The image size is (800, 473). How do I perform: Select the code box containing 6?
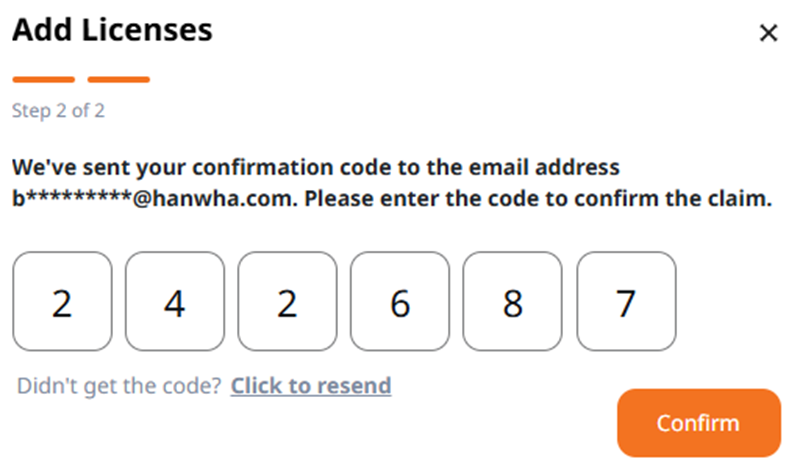tap(400, 301)
